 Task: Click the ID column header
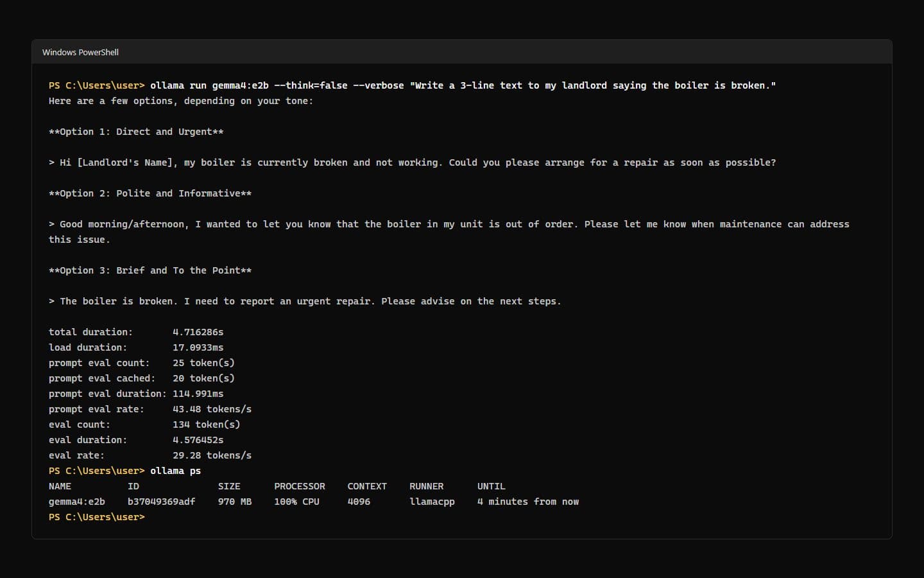click(x=133, y=486)
